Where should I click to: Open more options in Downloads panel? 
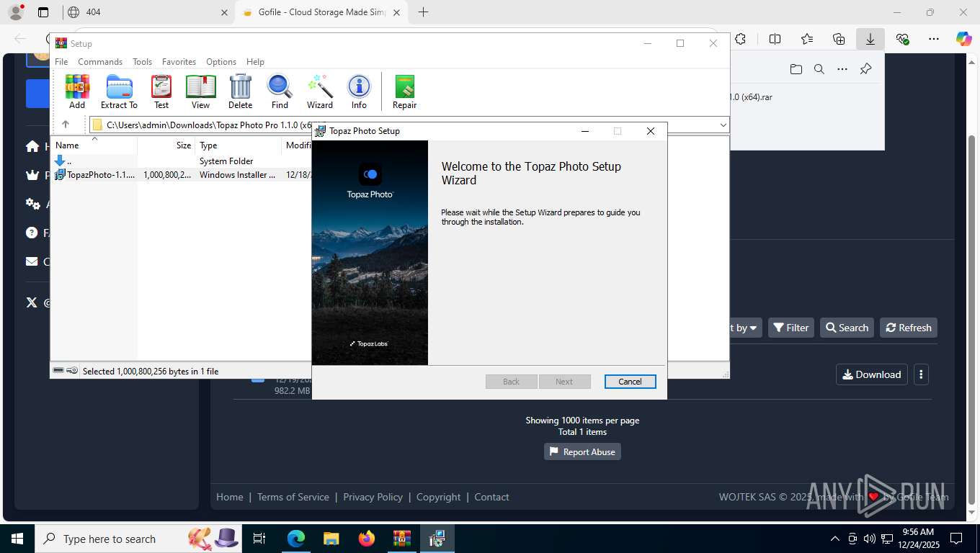click(x=842, y=69)
